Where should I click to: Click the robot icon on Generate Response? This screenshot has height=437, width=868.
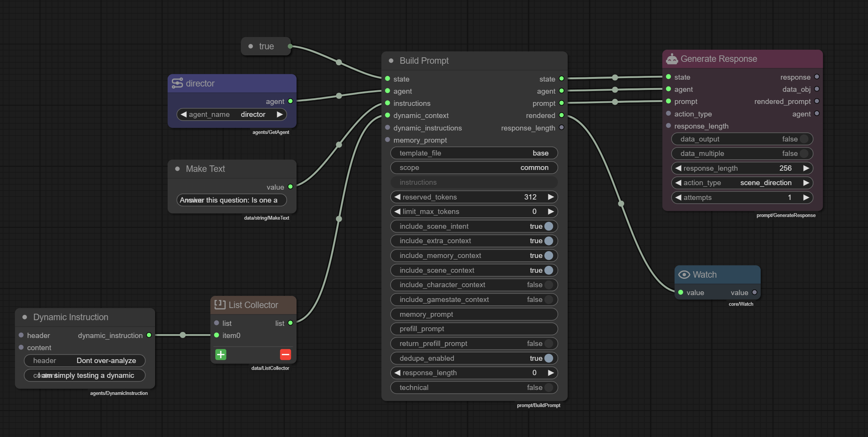point(672,59)
